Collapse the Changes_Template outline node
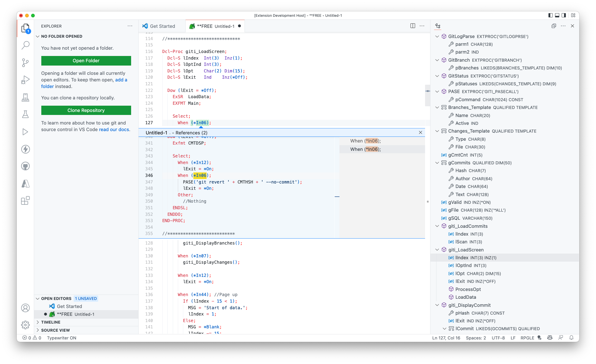The height and width of the screenshot is (364, 596). pyautogui.click(x=437, y=131)
